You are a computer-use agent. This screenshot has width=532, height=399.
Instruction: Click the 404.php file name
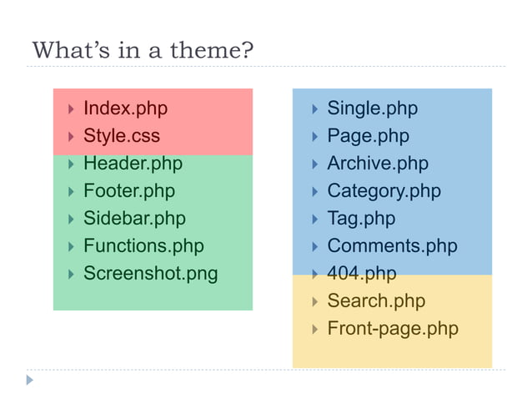[x=362, y=273]
